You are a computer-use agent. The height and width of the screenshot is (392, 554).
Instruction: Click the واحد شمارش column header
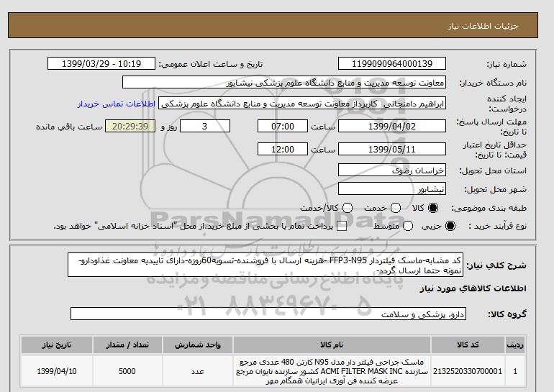tap(198, 345)
